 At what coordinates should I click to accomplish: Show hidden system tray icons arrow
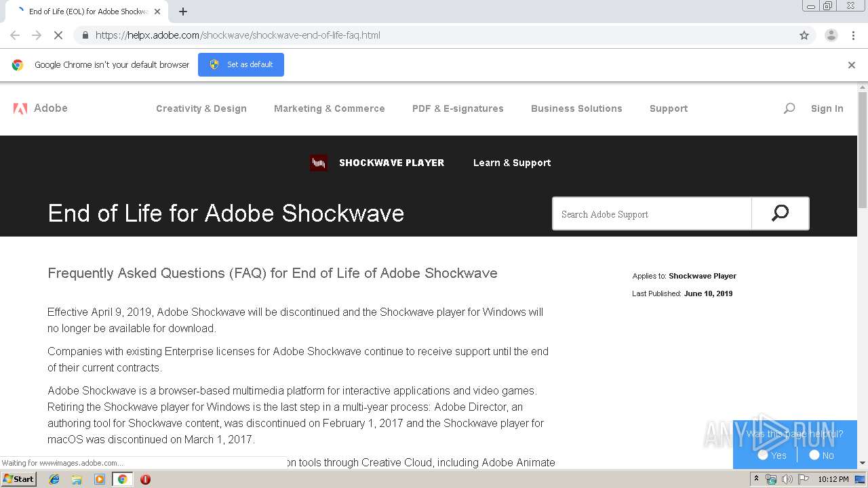pyautogui.click(x=756, y=479)
